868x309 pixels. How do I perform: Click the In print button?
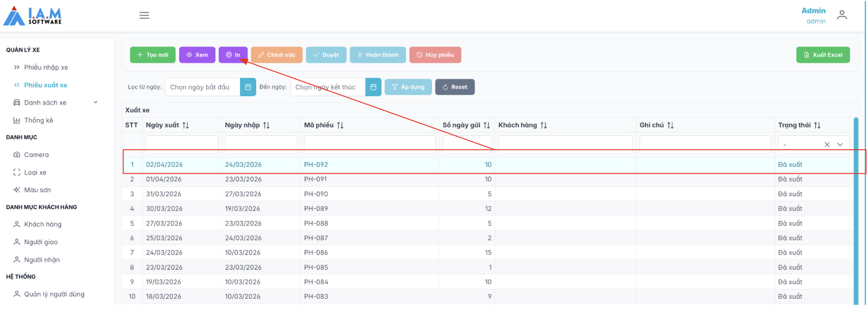click(233, 55)
